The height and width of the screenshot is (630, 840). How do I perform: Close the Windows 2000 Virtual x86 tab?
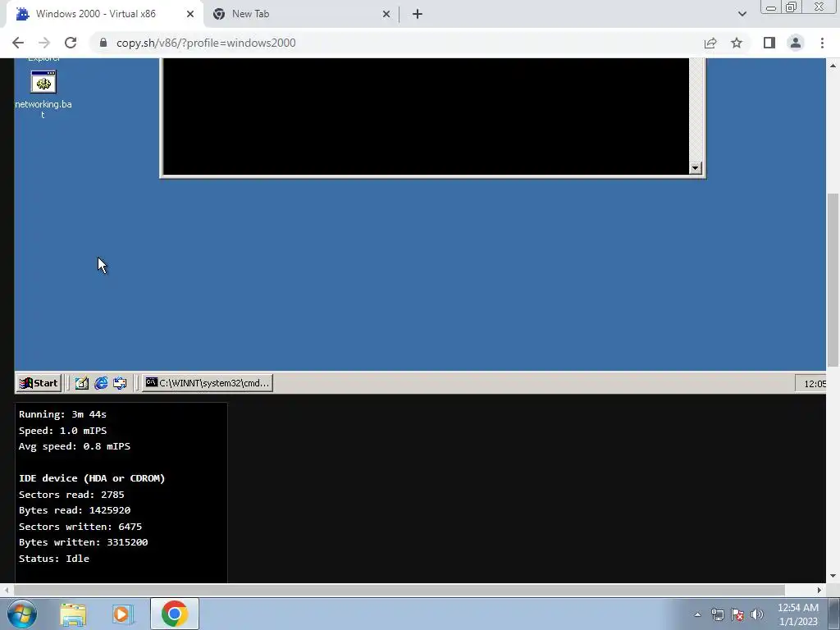190,14
